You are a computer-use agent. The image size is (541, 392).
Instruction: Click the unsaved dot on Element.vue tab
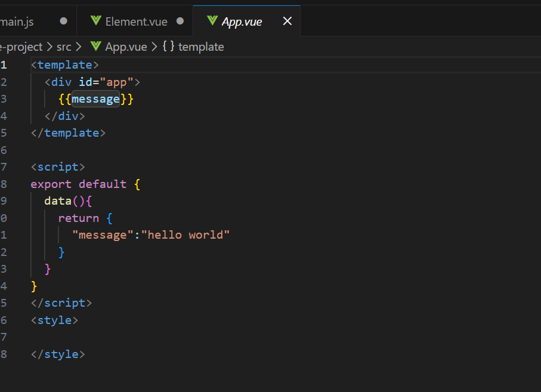(x=180, y=21)
